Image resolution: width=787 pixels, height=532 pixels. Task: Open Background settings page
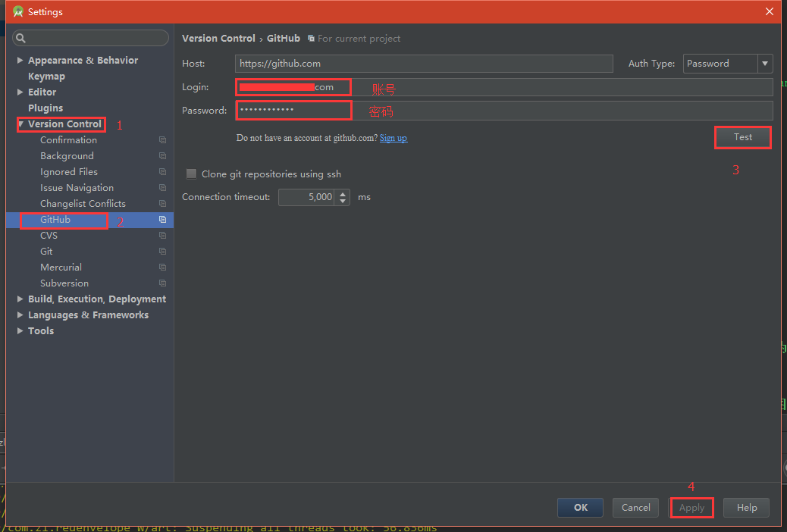67,156
